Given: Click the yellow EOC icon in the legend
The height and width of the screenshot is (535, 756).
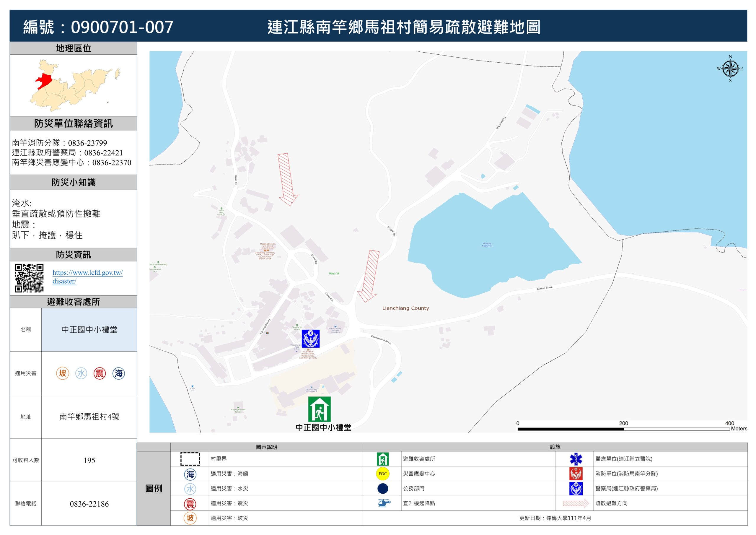Looking at the screenshot, I should point(382,474).
